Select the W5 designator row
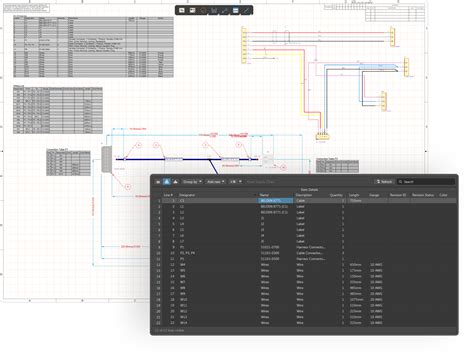Screen dimensions: 474x361 pyautogui.click(x=183, y=270)
